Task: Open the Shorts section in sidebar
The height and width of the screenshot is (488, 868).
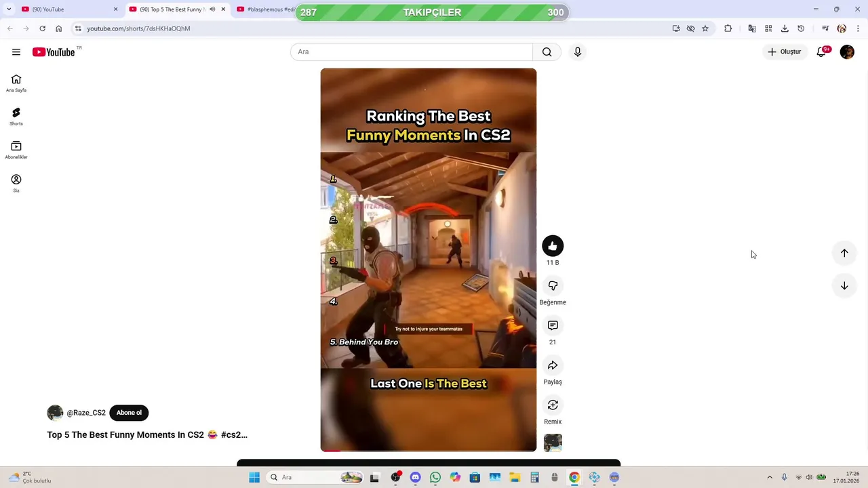Action: [16, 117]
